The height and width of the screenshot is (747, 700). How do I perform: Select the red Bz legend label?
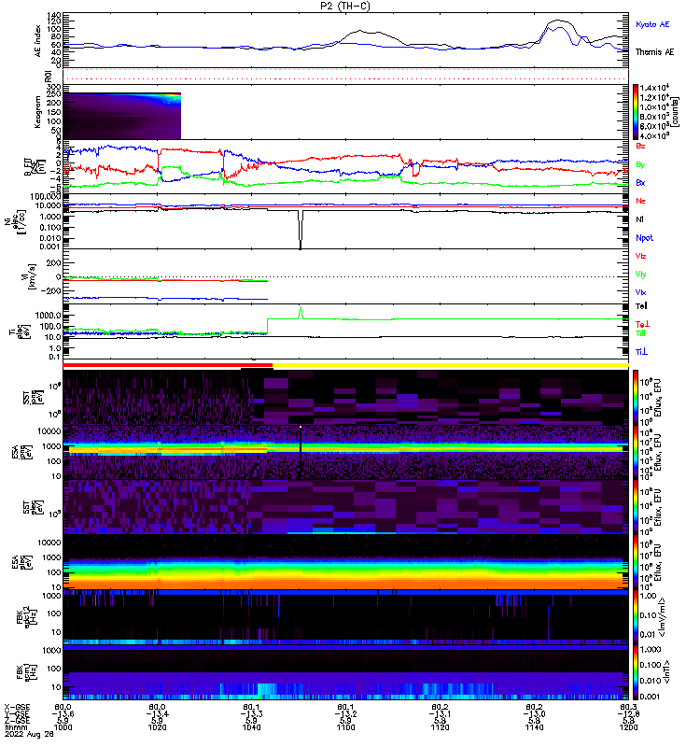640,146
